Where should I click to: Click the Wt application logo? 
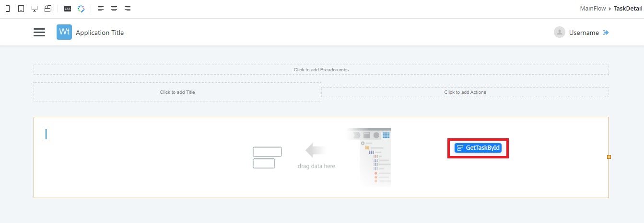pyautogui.click(x=64, y=32)
